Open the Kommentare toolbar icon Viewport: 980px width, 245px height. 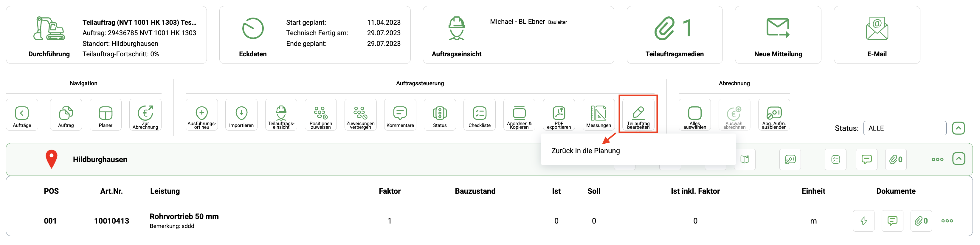pos(400,114)
